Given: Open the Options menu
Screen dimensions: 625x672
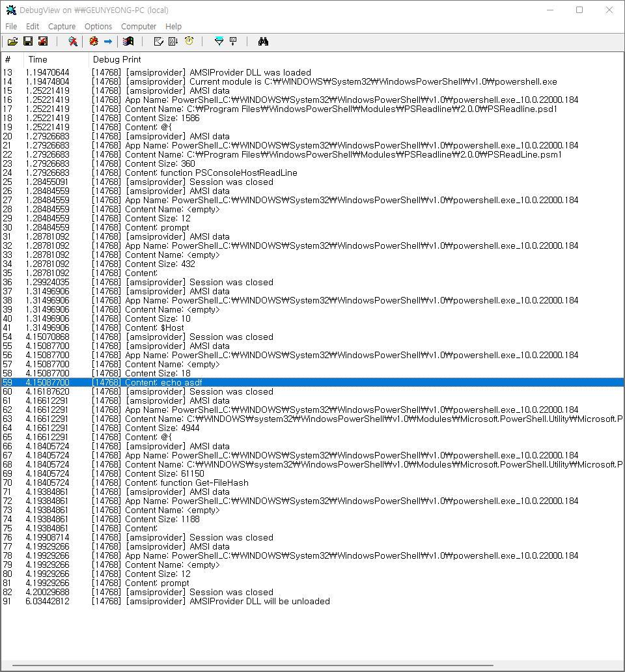Looking at the screenshot, I should [x=98, y=27].
